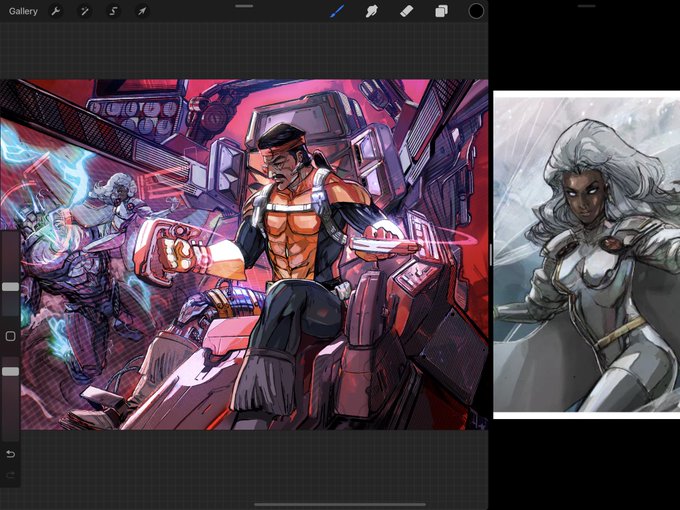Image resolution: width=680 pixels, height=510 pixels.
Task: Adjust the brush opacity slider handle
Action: pyautogui.click(x=10, y=371)
